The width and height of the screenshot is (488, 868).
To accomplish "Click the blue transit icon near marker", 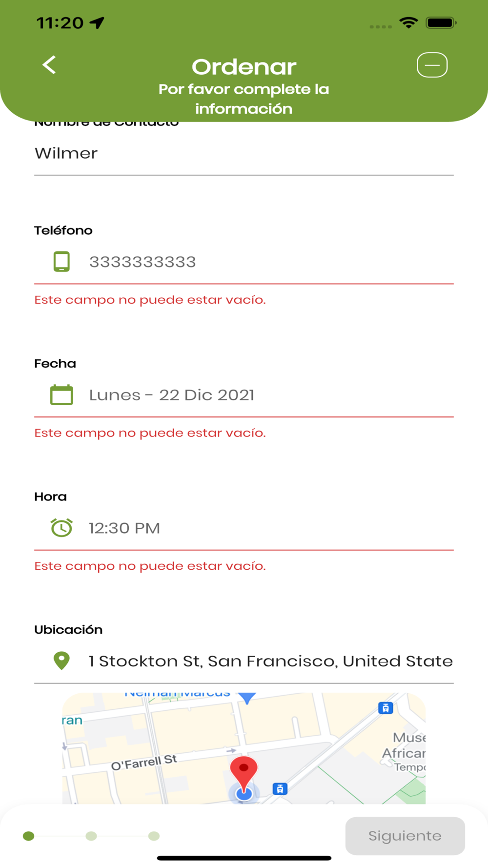I will click(x=280, y=788).
